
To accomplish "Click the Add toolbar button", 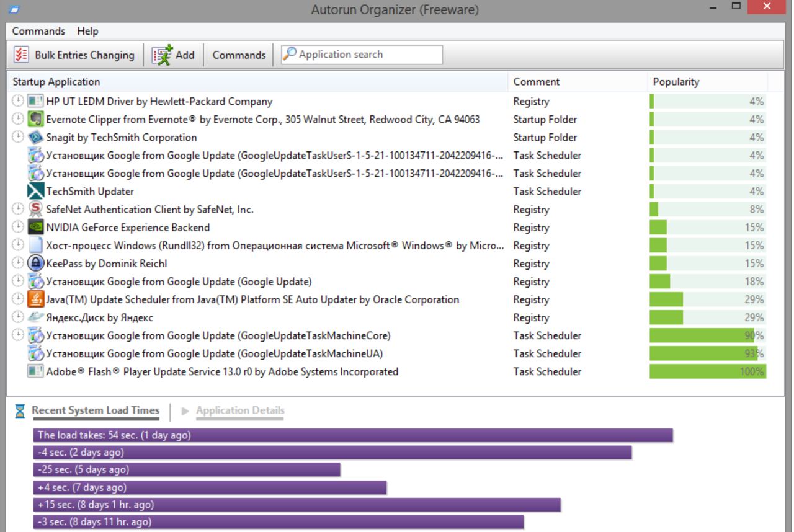I will (x=174, y=55).
